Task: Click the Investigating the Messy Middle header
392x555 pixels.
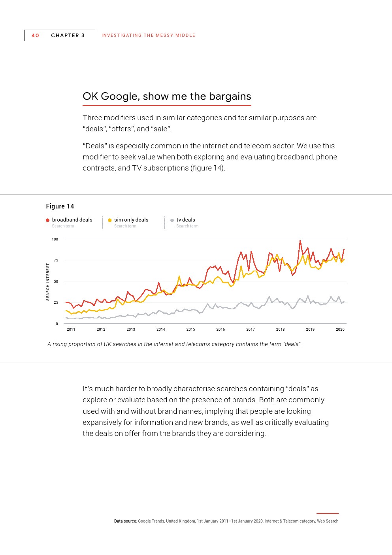Action: (x=148, y=35)
